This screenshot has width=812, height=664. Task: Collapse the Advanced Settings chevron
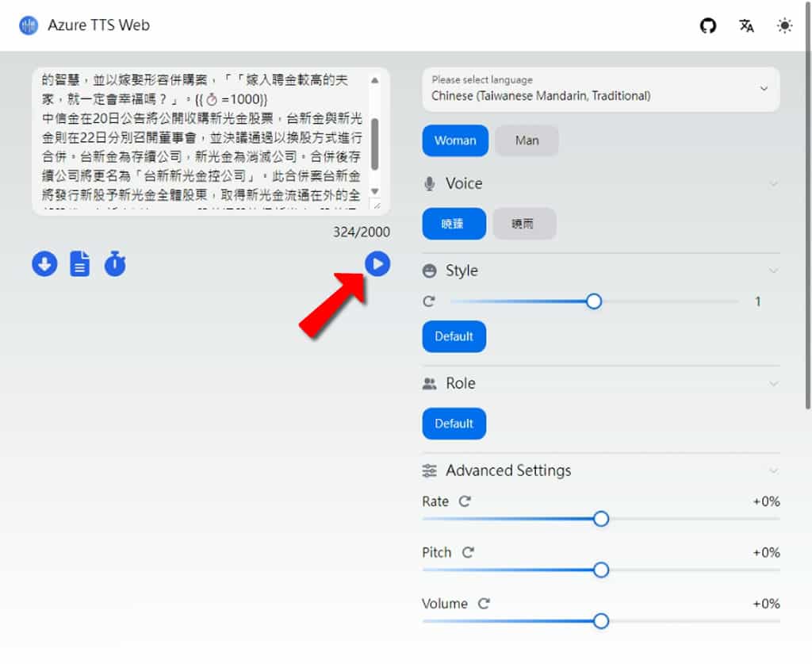[773, 470]
